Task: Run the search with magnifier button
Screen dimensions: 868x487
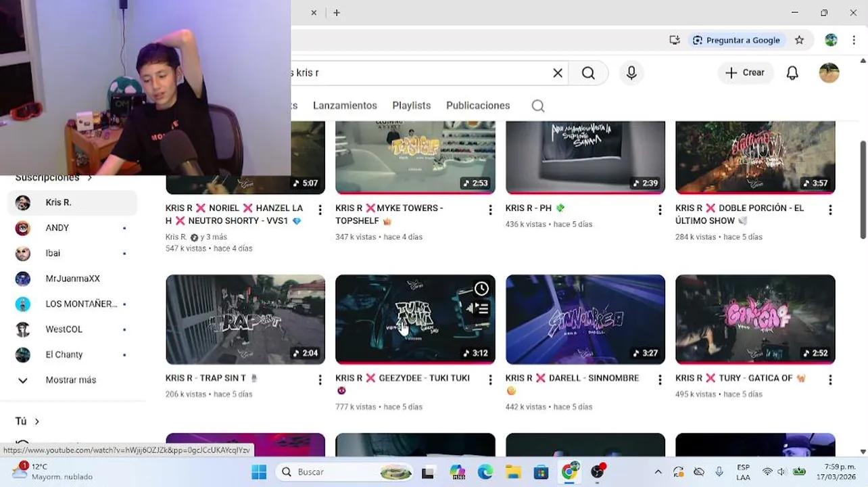Action: click(x=588, y=73)
